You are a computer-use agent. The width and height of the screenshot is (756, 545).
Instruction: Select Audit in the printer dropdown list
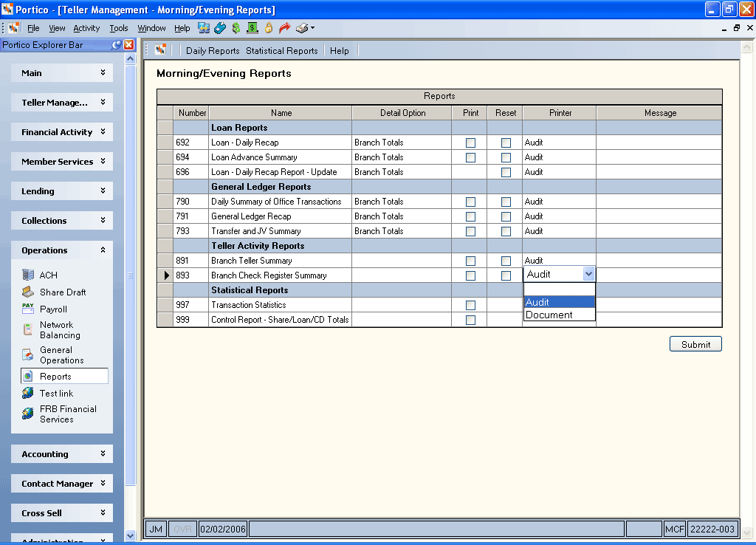[x=560, y=302]
